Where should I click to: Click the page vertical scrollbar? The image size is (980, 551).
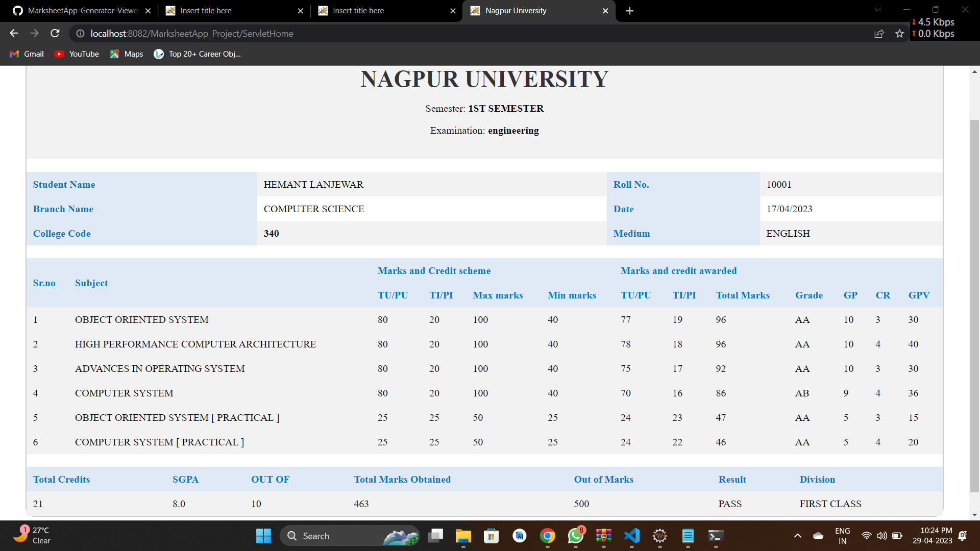[x=974, y=306]
